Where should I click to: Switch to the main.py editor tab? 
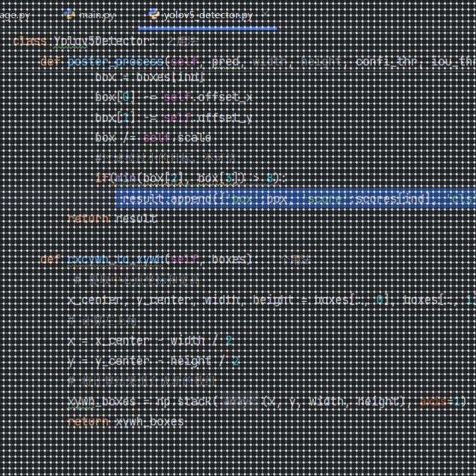coord(91,15)
